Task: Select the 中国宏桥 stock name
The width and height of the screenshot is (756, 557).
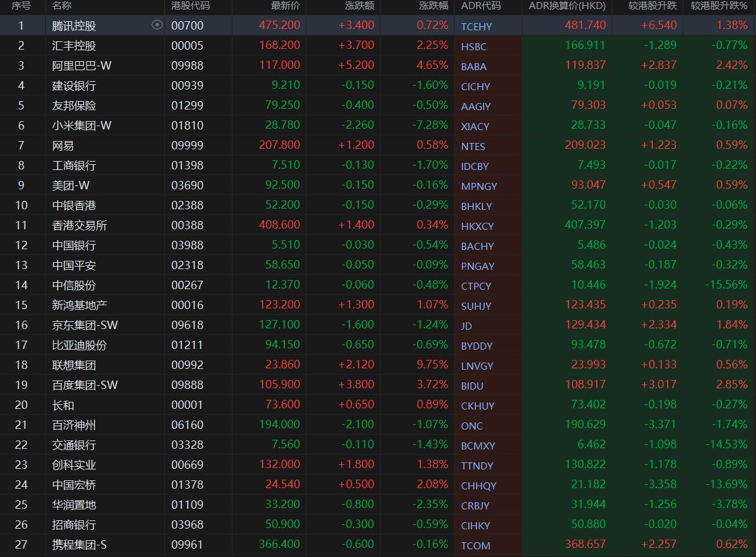Action: 74,485
